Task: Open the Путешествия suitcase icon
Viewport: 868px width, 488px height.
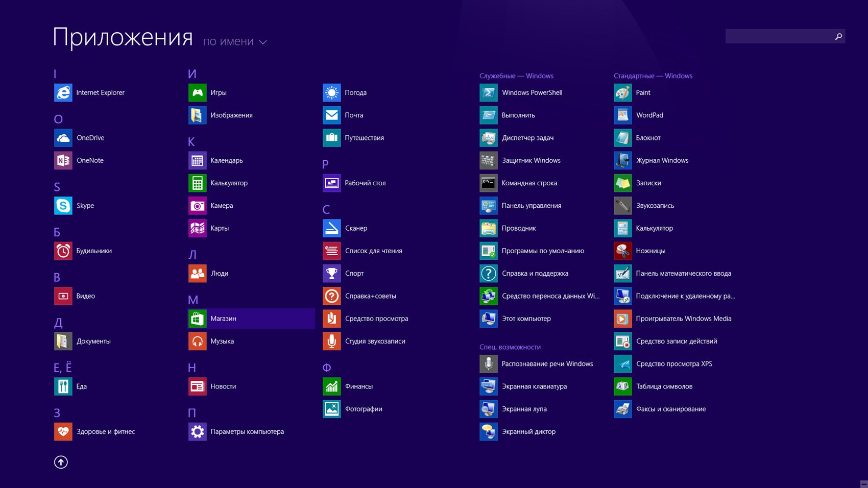Action: 332,138
